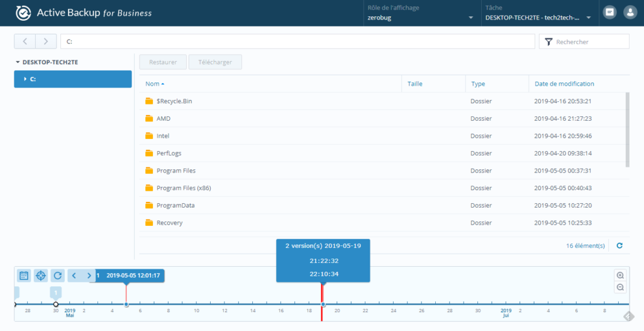Screen dimensions: 644x331
Task: Click the timeline marker on May 19
Action: point(323,305)
